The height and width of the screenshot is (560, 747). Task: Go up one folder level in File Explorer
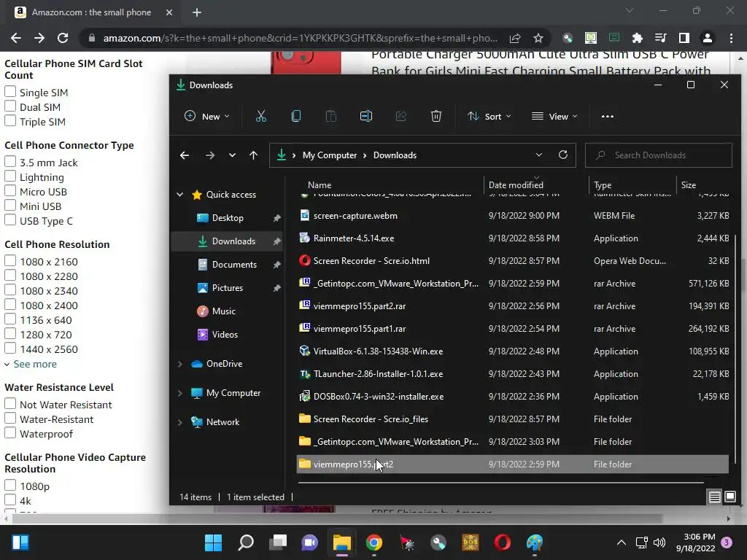coord(253,155)
